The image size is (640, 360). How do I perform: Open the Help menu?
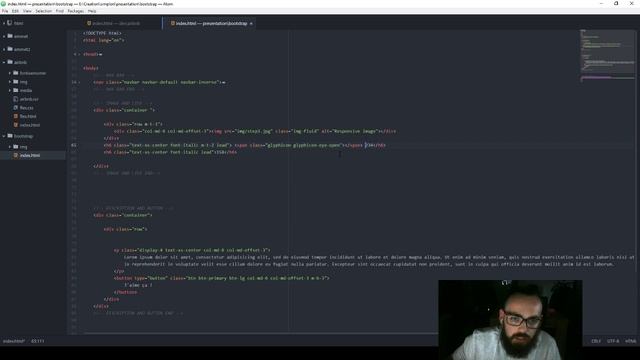(x=92, y=11)
